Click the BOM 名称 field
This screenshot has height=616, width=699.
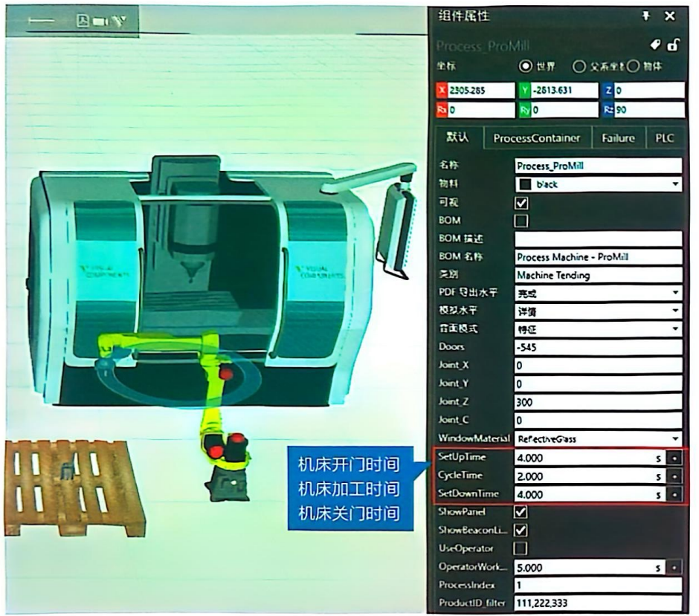598,256
